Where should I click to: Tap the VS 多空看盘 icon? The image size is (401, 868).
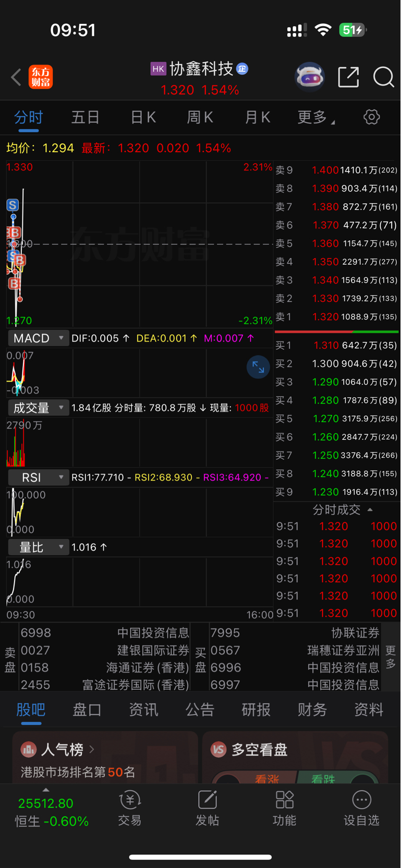(x=218, y=750)
